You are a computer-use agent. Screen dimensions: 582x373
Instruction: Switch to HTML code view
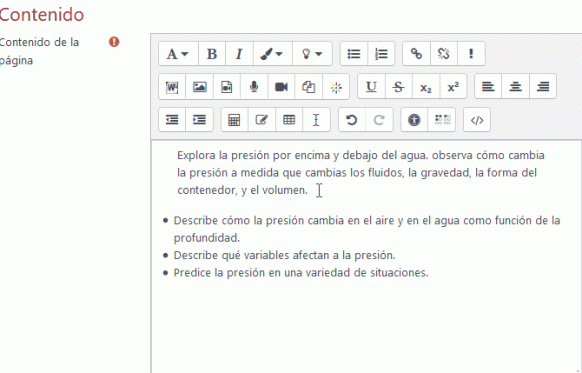coord(477,120)
